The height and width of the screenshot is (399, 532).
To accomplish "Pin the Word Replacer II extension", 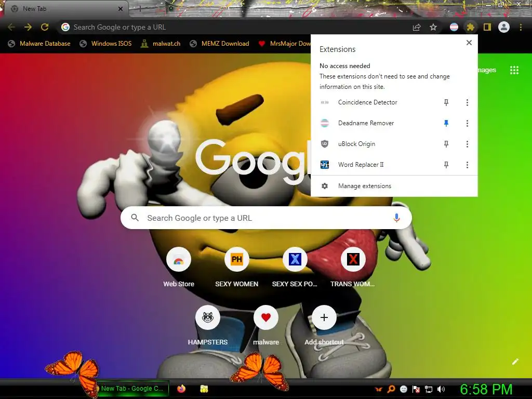I will tap(446, 165).
